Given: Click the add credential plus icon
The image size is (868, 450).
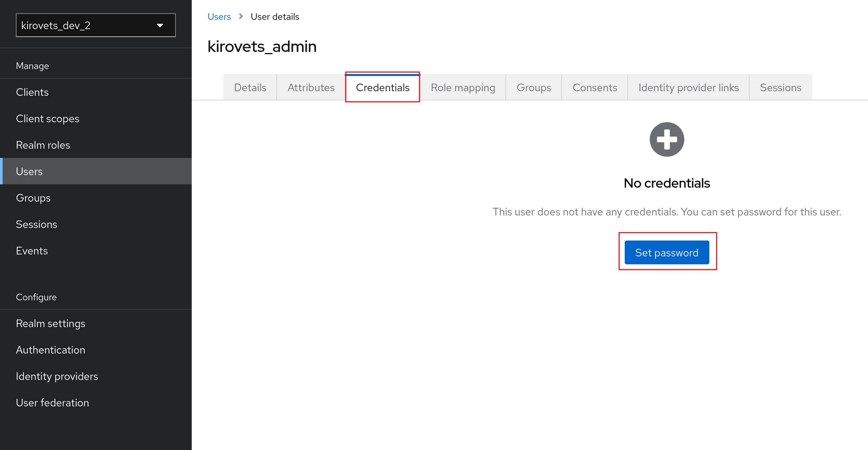Looking at the screenshot, I should pyautogui.click(x=666, y=139).
